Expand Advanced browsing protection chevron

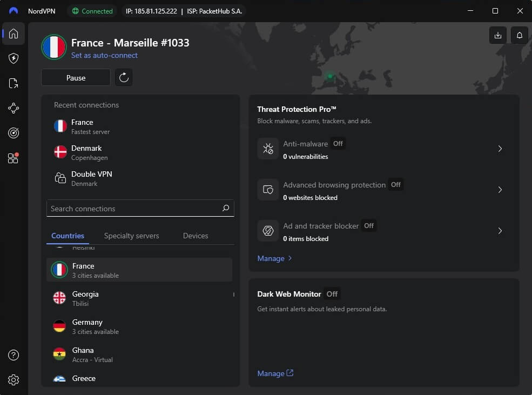(500, 190)
